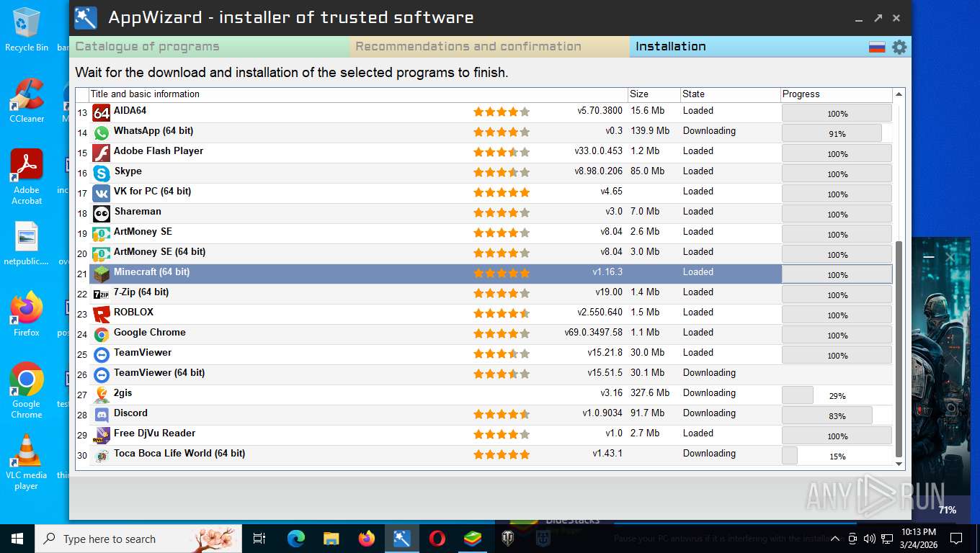Switch to Recommendations and confirmation tab

[x=490, y=47]
